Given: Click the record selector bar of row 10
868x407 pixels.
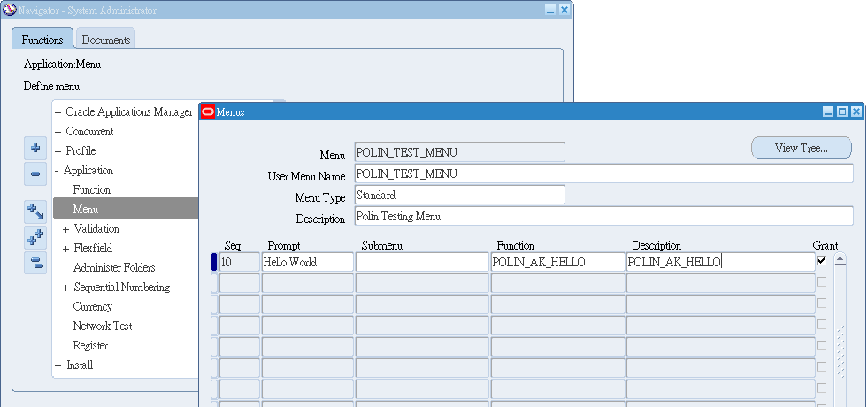Looking at the screenshot, I should tap(214, 262).
